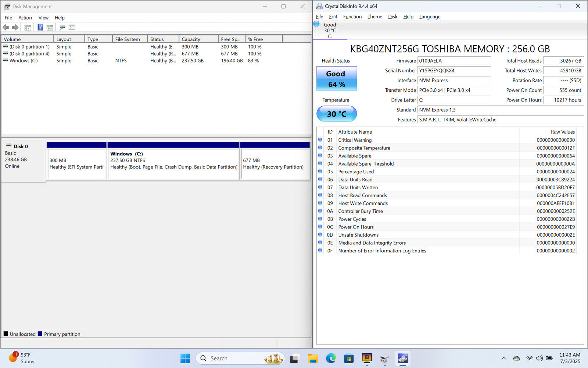Toggle the Show/Hide Console Tree toolbar icon
Viewport: 588px width, 368px height.
point(28,27)
